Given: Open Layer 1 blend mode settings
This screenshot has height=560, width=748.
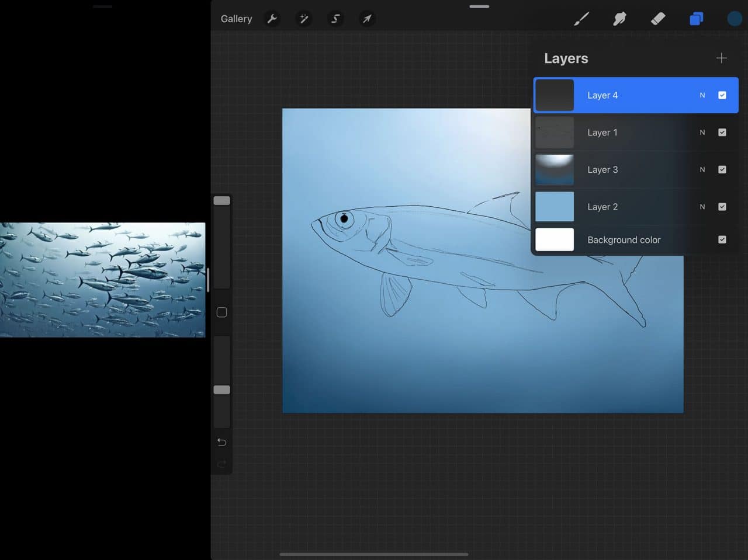Looking at the screenshot, I should click(x=702, y=133).
